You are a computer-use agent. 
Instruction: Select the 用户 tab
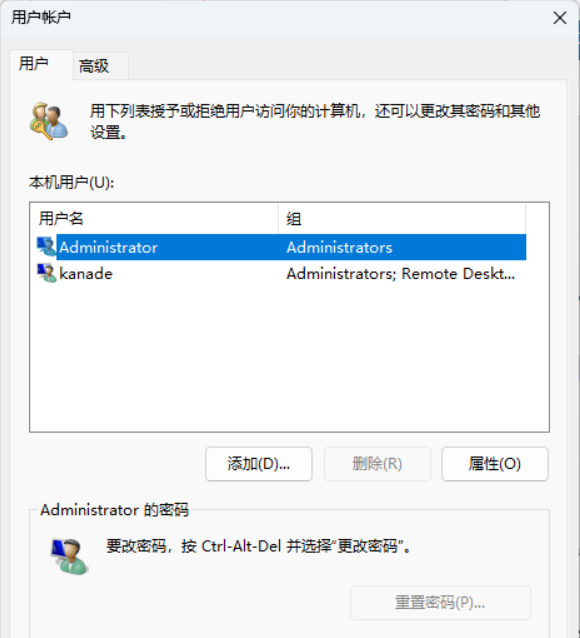[34, 63]
